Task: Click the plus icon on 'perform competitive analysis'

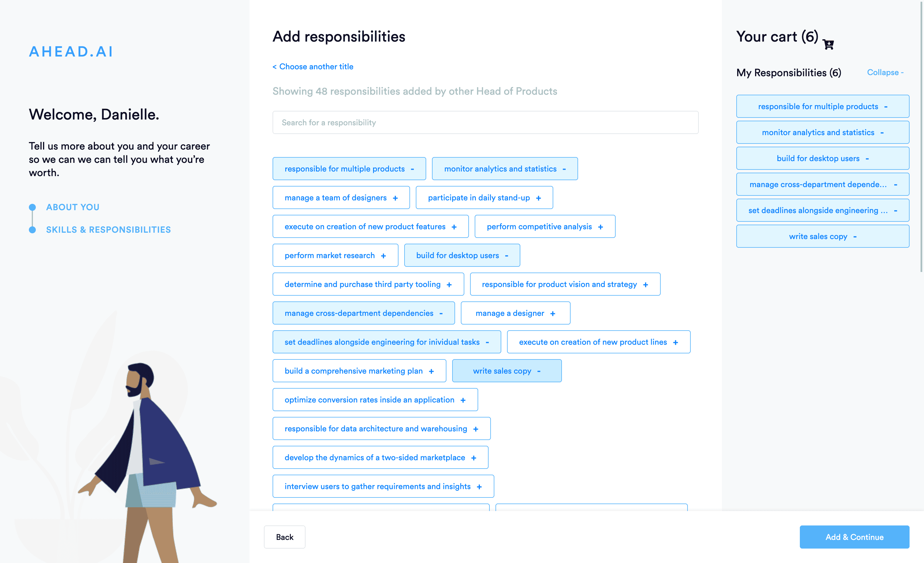Action: 600,227
